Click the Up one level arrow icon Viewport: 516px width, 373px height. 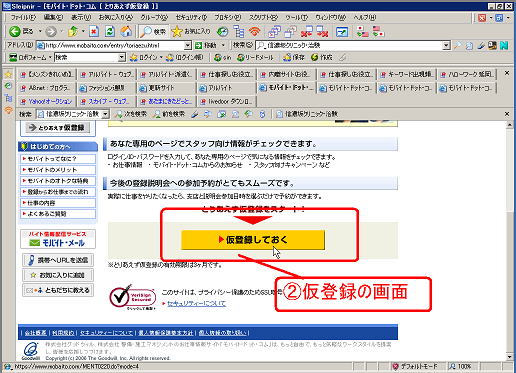[x=73, y=31]
